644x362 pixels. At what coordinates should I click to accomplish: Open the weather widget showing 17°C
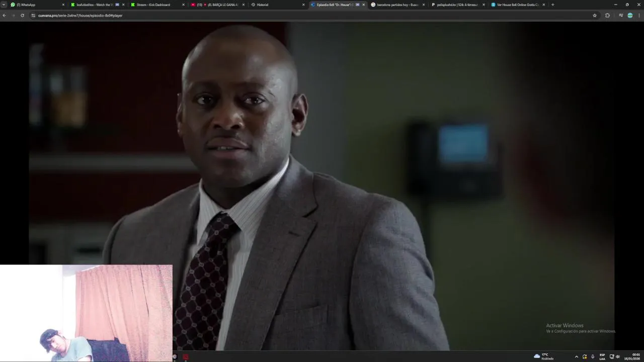[x=544, y=356]
